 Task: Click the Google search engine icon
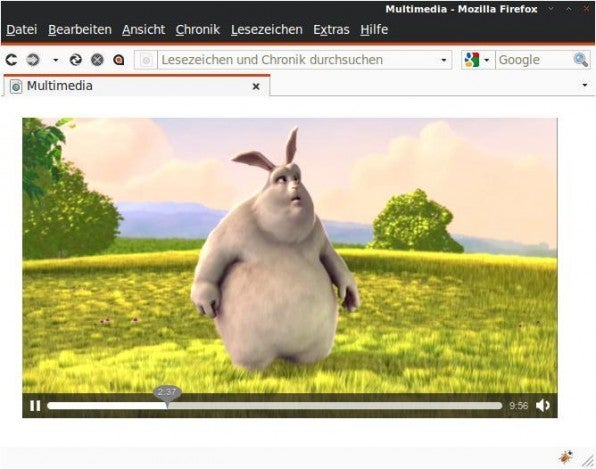pos(472,60)
